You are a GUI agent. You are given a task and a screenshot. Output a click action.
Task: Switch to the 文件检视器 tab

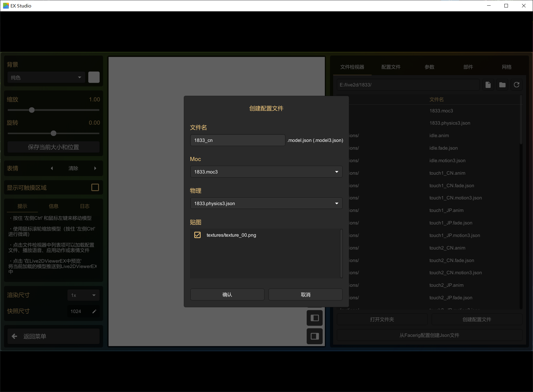[x=352, y=67]
